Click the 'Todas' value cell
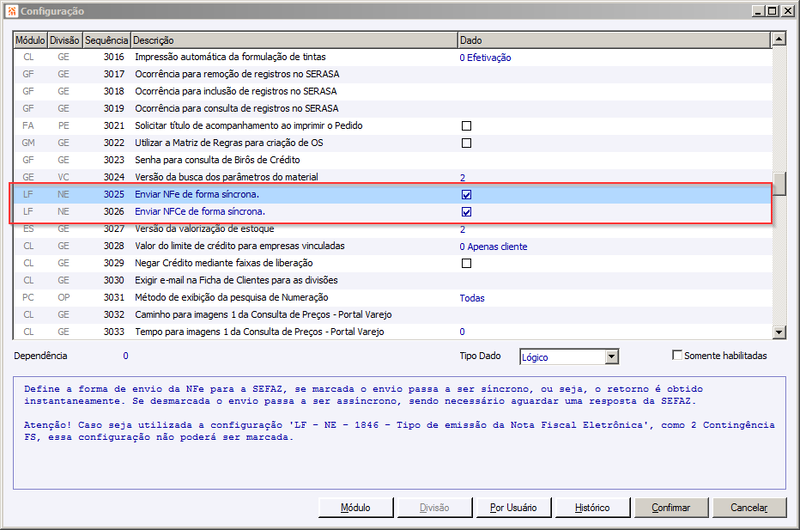Image resolution: width=800 pixels, height=530 pixels. [x=472, y=298]
